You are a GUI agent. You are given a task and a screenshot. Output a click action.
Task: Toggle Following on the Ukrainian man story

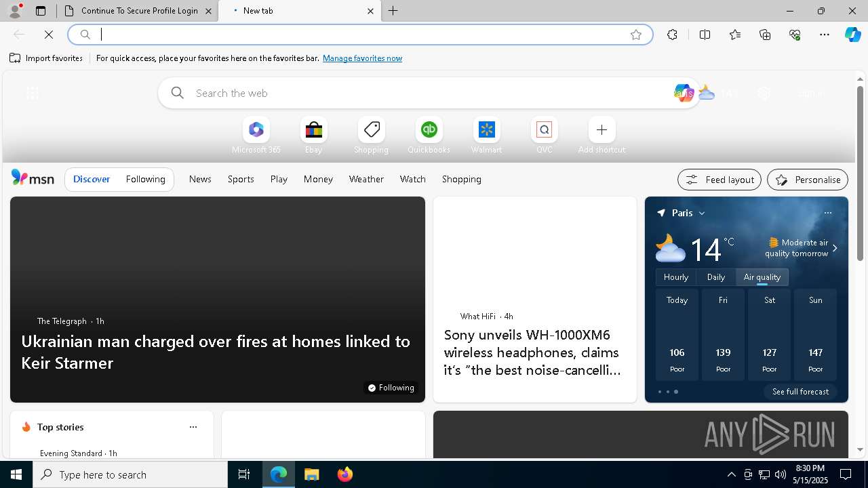point(391,388)
